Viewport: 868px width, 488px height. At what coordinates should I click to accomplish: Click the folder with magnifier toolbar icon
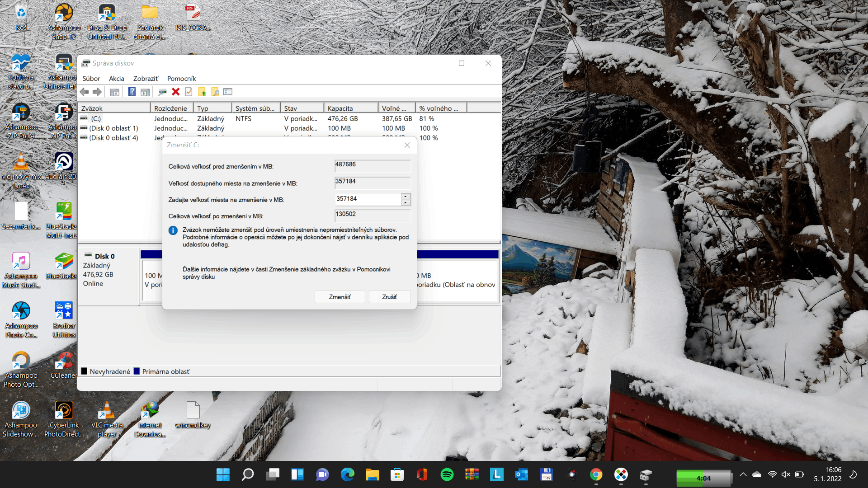click(215, 92)
